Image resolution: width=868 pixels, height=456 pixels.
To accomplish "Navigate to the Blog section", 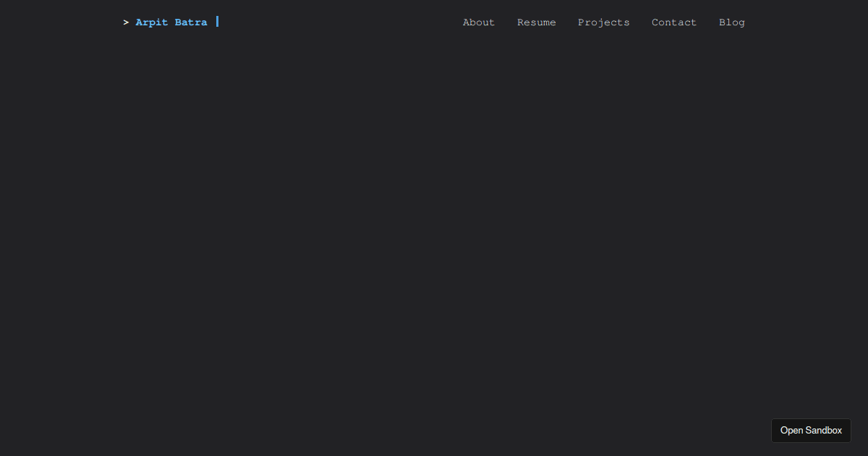I will tap(732, 22).
